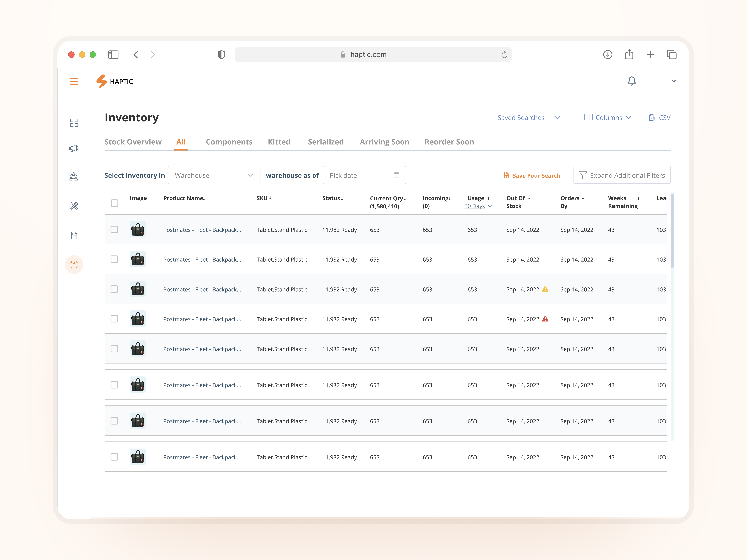The width and height of the screenshot is (747, 560).
Task: Click the calendar icon in Pick date field
Action: (396, 175)
